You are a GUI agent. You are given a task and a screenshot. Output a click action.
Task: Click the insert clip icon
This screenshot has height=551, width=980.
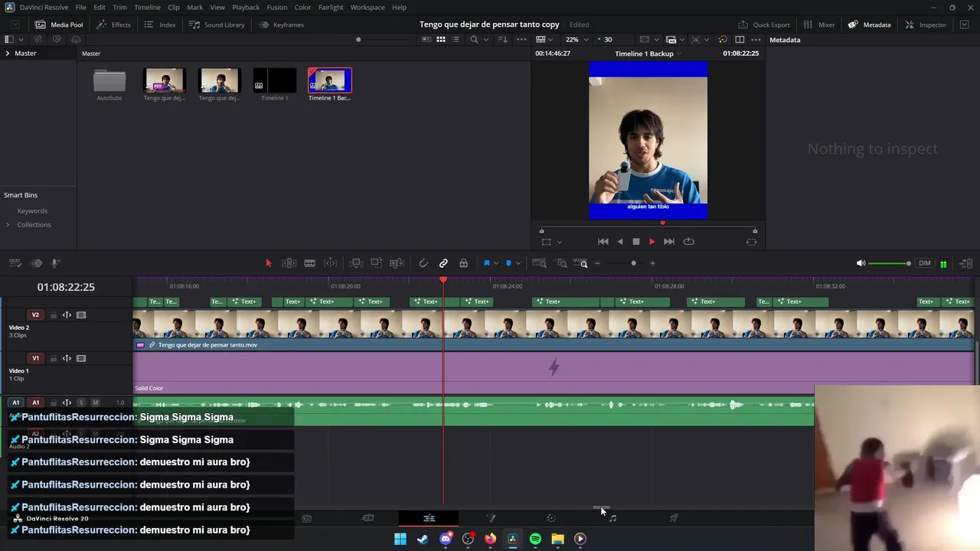click(x=356, y=263)
